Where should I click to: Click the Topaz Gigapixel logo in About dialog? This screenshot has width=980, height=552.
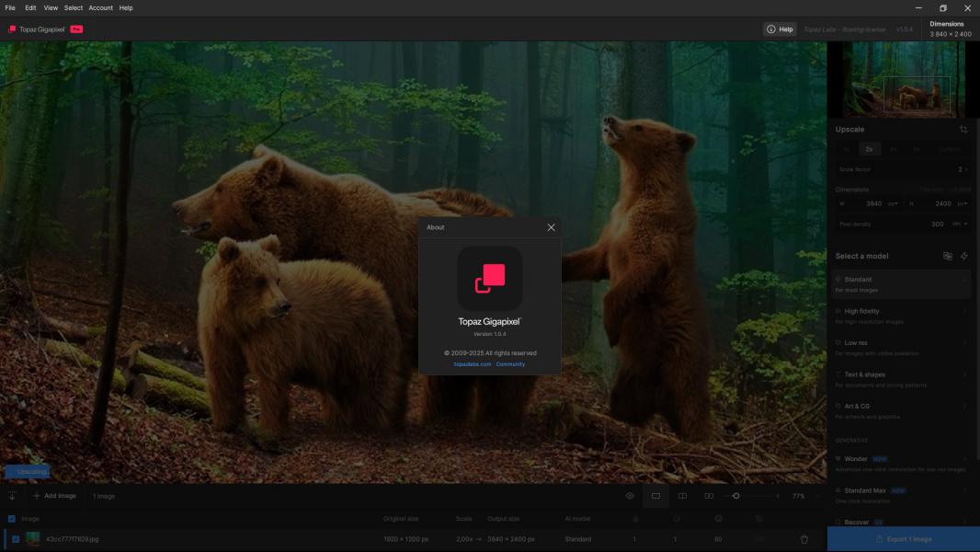pyautogui.click(x=490, y=279)
